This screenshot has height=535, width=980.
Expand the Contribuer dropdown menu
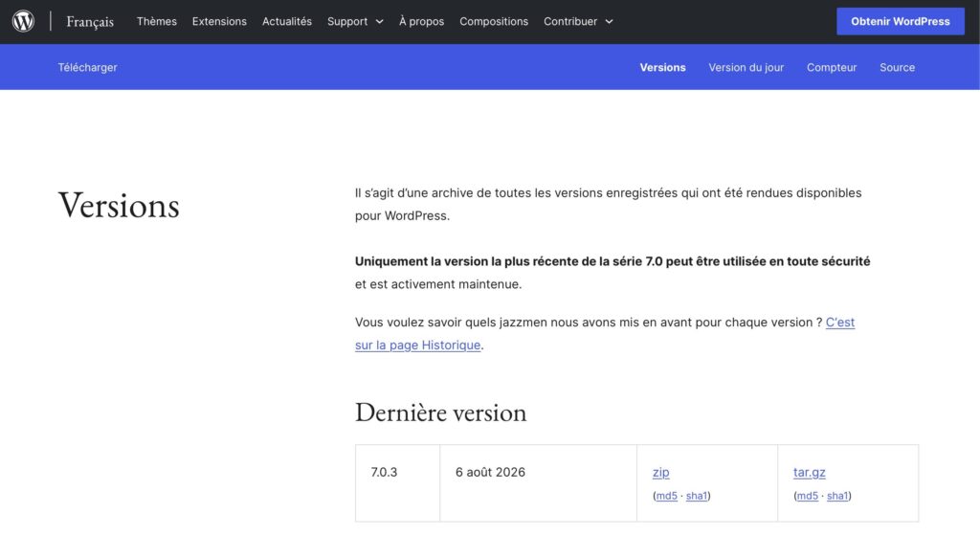[578, 21]
